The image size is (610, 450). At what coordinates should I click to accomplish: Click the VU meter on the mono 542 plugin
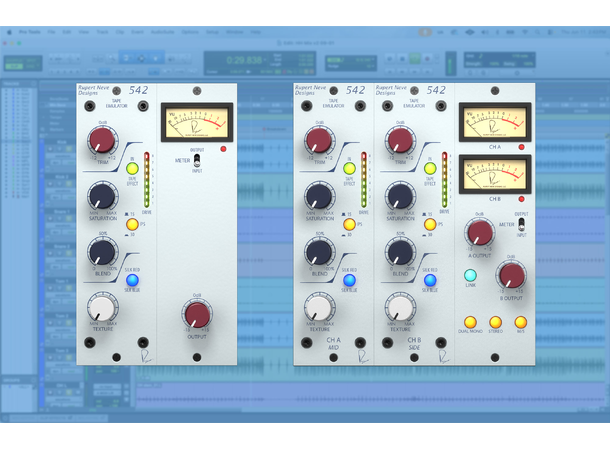(197, 122)
